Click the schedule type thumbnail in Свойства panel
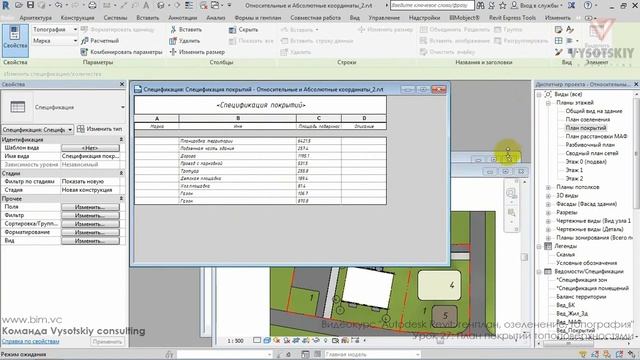Image resolution: width=640 pixels, height=360 pixels. [18, 107]
